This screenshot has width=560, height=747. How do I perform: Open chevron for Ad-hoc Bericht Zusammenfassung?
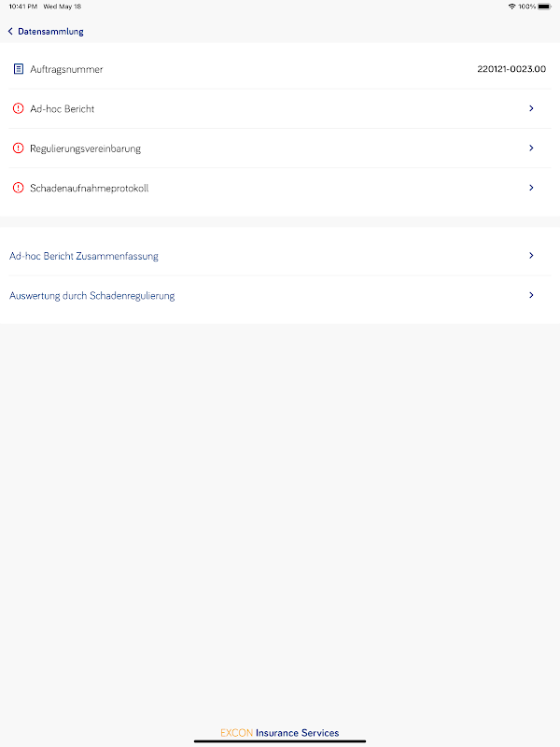point(531,255)
